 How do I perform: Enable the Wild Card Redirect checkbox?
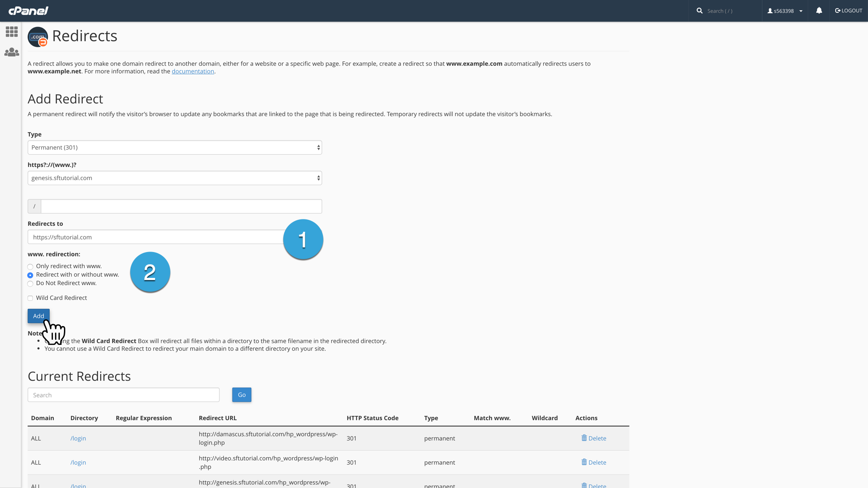30,298
